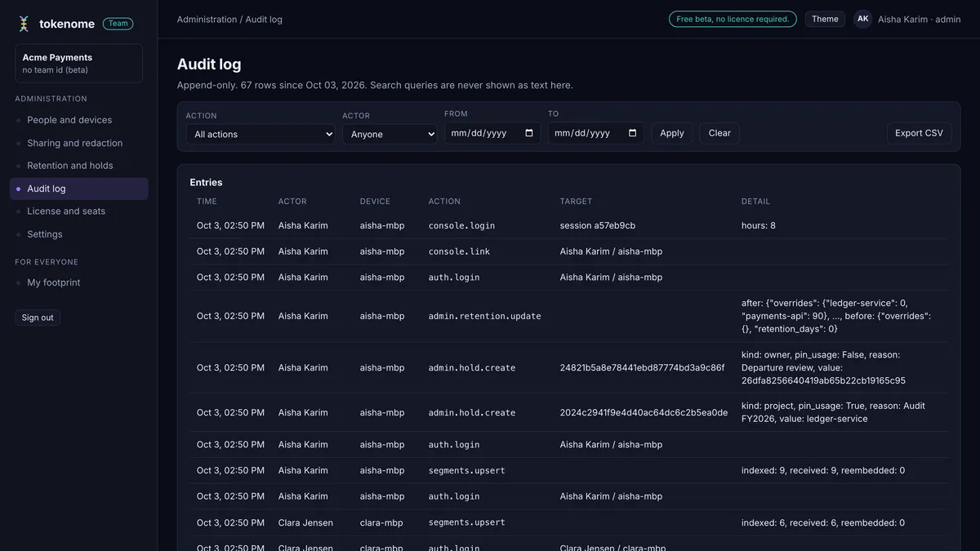
Task: Click hold target 2024c2941f9e4d40ac64dc6c2b5ea0de
Action: coord(644,413)
